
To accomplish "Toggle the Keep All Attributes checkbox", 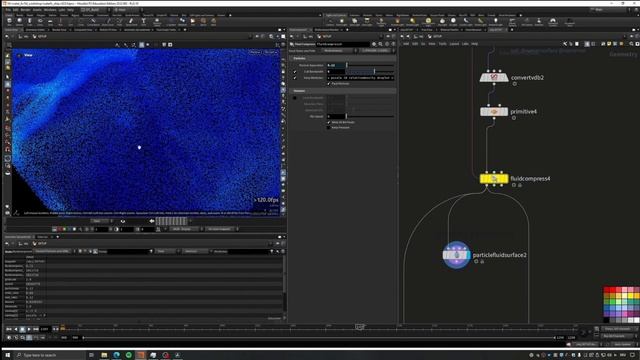I will (329, 122).
